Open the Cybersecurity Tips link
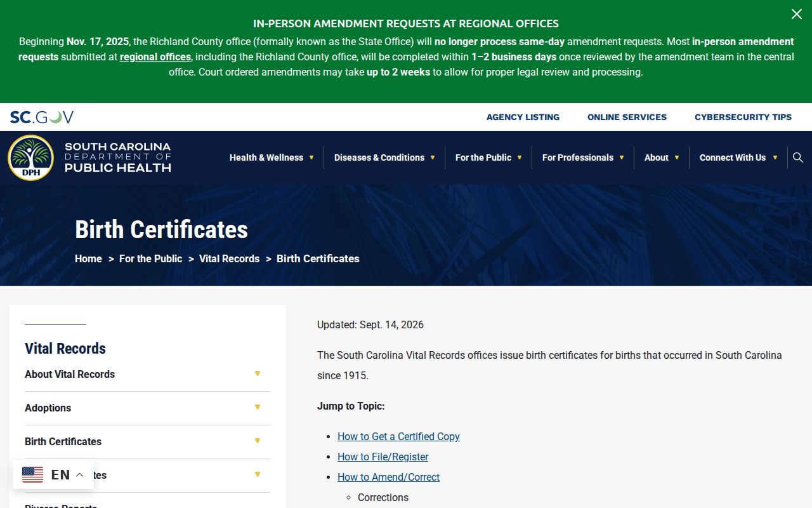Image resolution: width=812 pixels, height=508 pixels. coord(743,117)
